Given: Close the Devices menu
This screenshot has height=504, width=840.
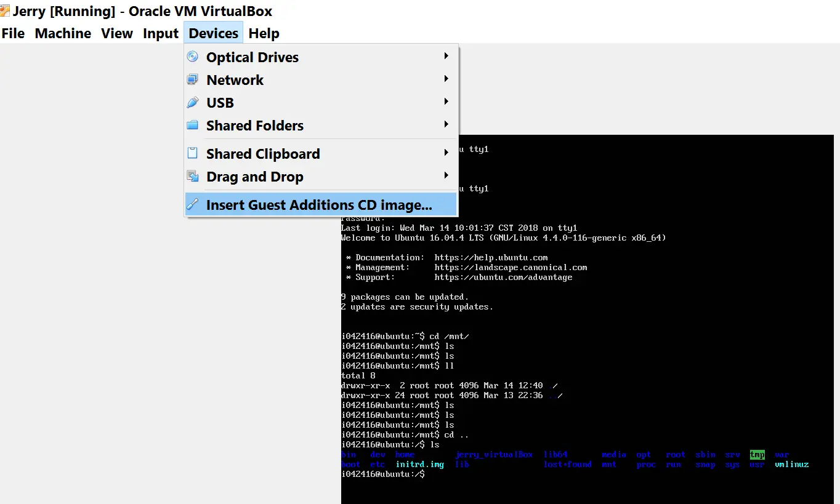Looking at the screenshot, I should tap(214, 33).
